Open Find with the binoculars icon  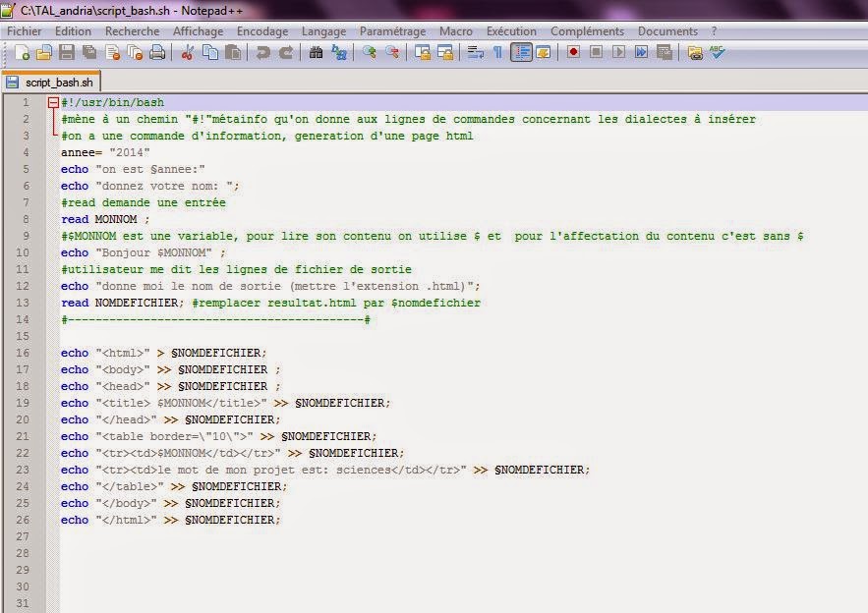[x=317, y=53]
